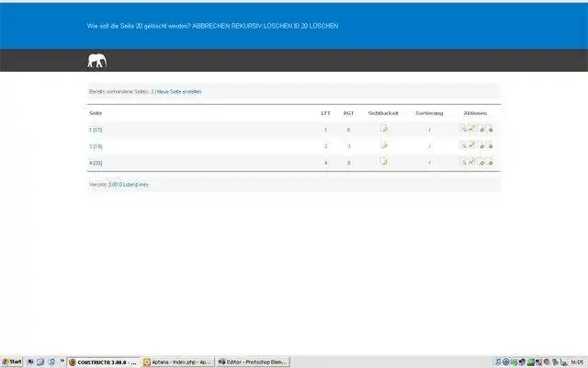Click sorting slash for page 4 [20]
This screenshot has height=368, width=588.
(429, 163)
